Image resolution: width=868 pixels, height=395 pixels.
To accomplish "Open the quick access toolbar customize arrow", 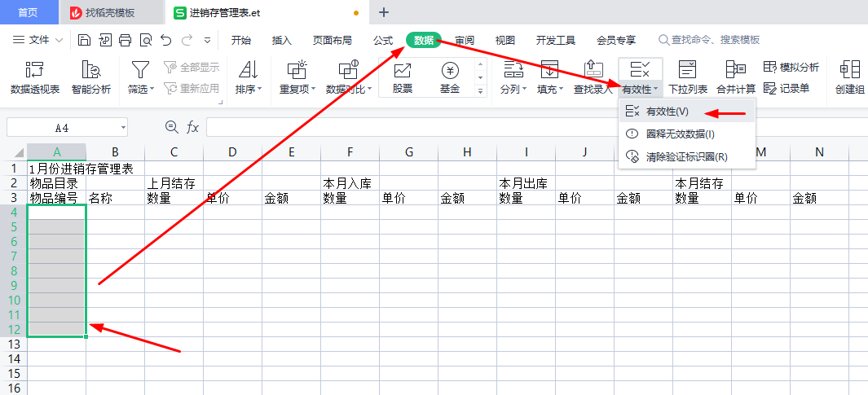I will [x=208, y=41].
